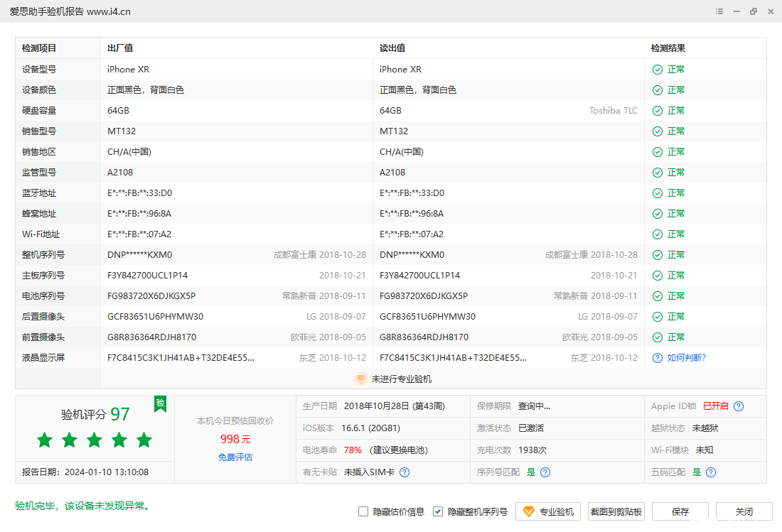Select the 998 元 estimated price
This screenshot has width=782, height=532.
[235, 439]
